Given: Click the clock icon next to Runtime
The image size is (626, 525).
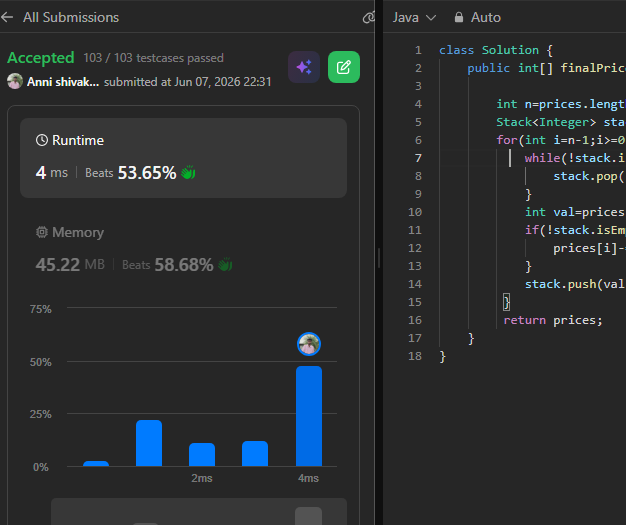Looking at the screenshot, I should 42,140.
